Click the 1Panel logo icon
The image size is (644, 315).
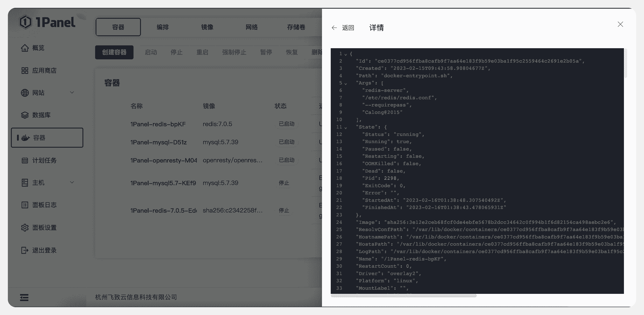point(26,22)
